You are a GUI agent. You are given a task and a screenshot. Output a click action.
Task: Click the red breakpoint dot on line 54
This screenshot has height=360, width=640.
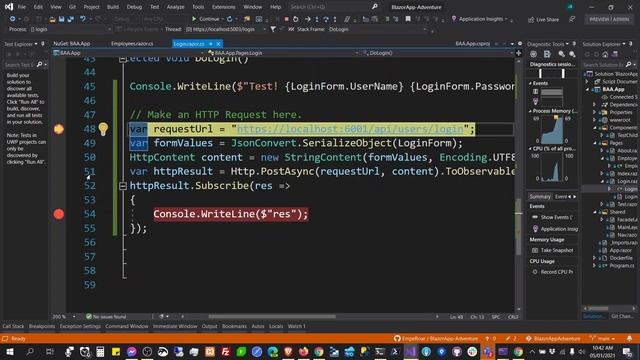coord(59,214)
